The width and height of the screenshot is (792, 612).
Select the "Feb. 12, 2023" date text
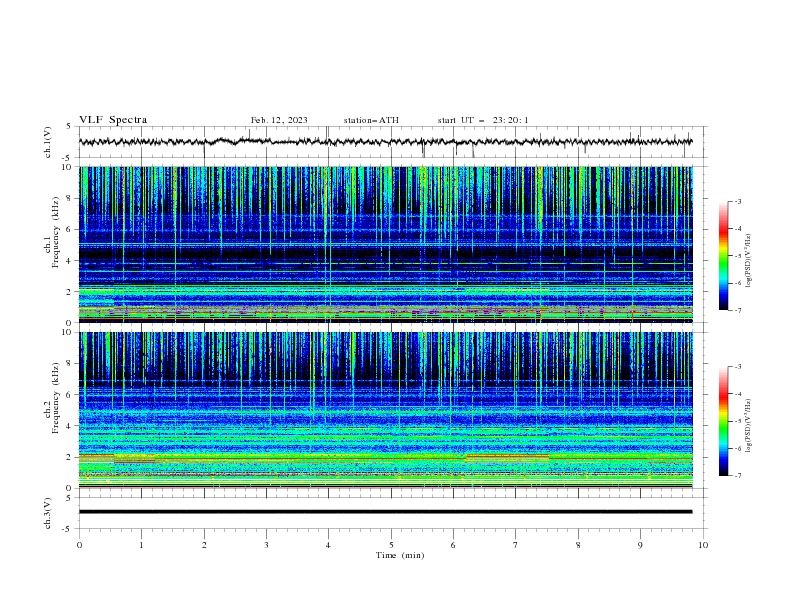(279, 120)
